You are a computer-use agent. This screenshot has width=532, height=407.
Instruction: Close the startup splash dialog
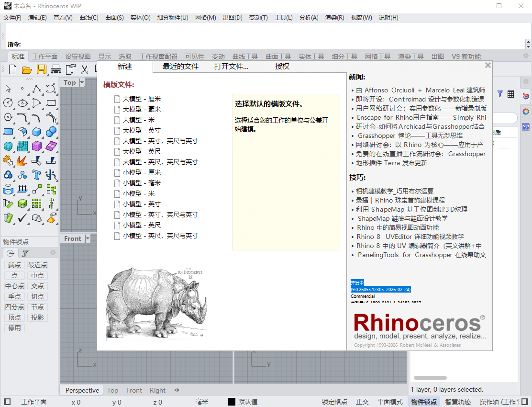488,65
